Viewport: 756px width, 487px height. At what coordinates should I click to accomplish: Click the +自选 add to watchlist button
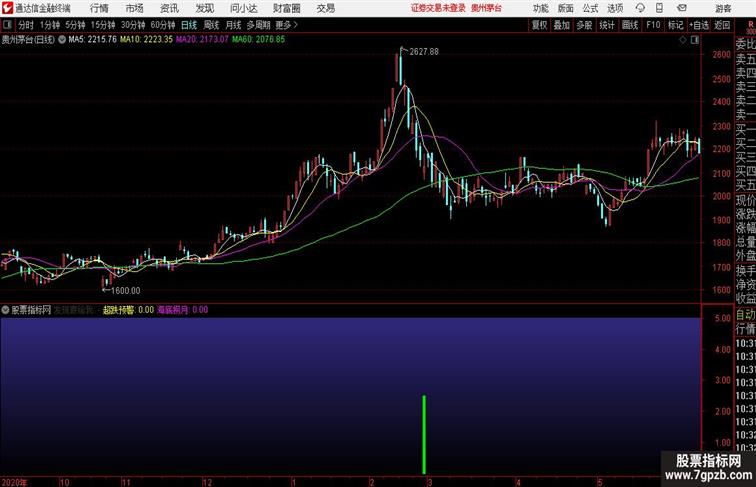point(699,25)
